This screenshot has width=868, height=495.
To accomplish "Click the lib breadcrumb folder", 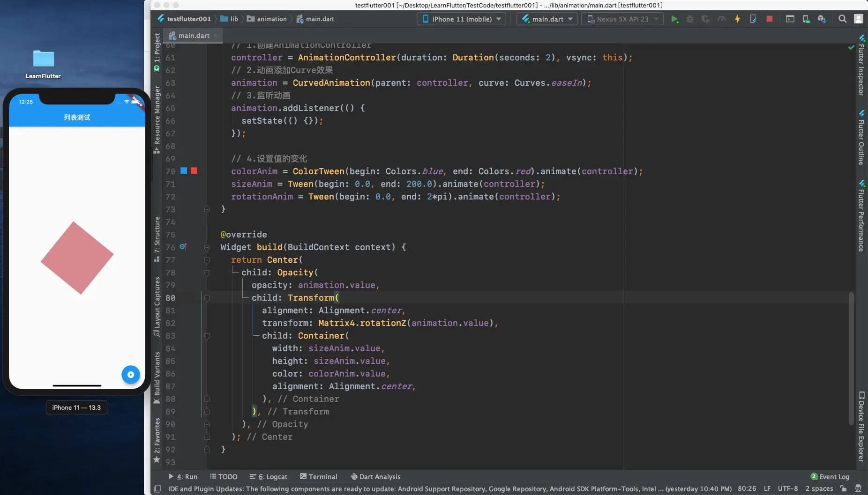I will point(229,19).
